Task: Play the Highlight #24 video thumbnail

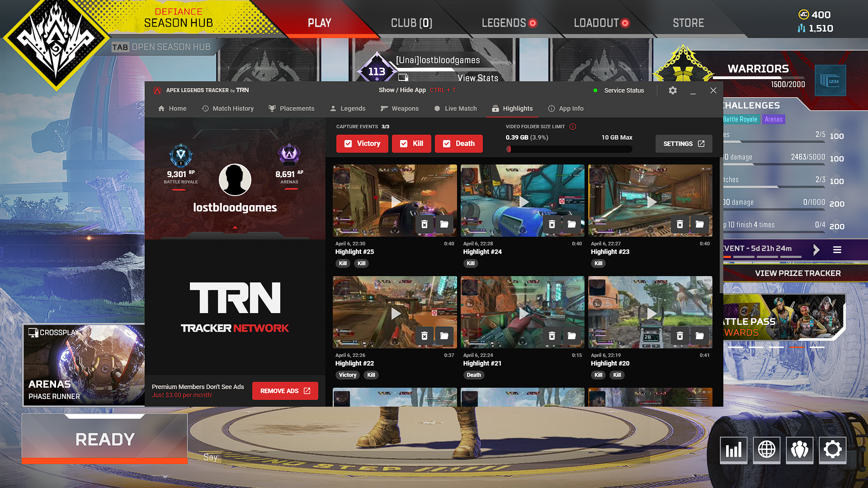Action: [x=523, y=201]
